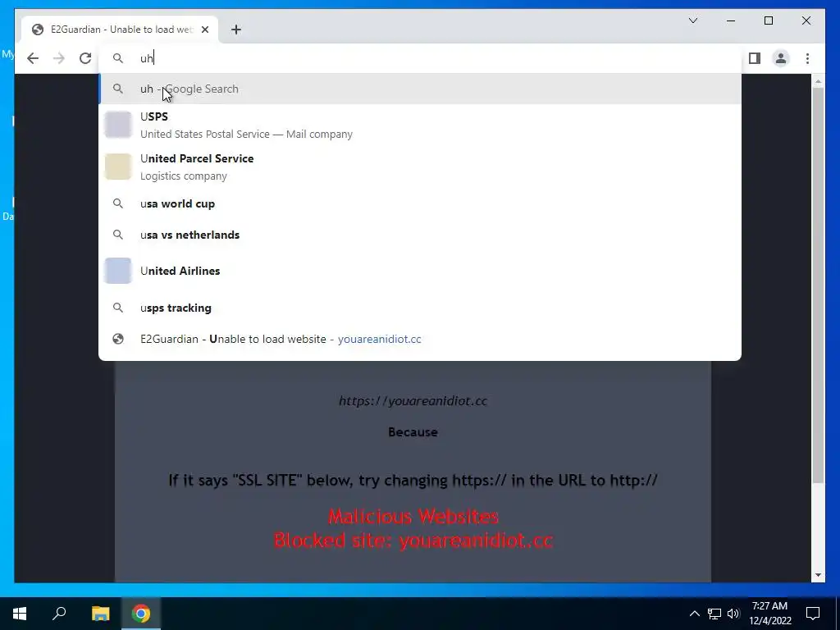
Task: Open the taskbar clock and date
Action: 769,614
